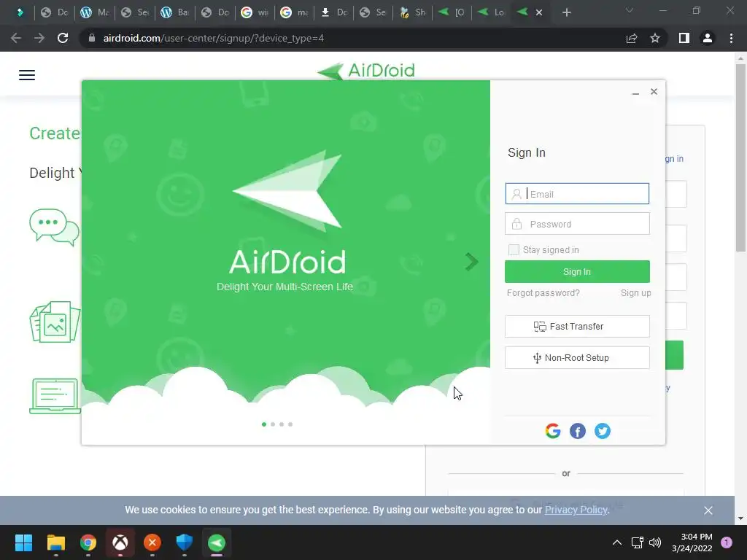The width and height of the screenshot is (747, 560).
Task: Switch to the first WordPress tab
Action: coord(94,12)
